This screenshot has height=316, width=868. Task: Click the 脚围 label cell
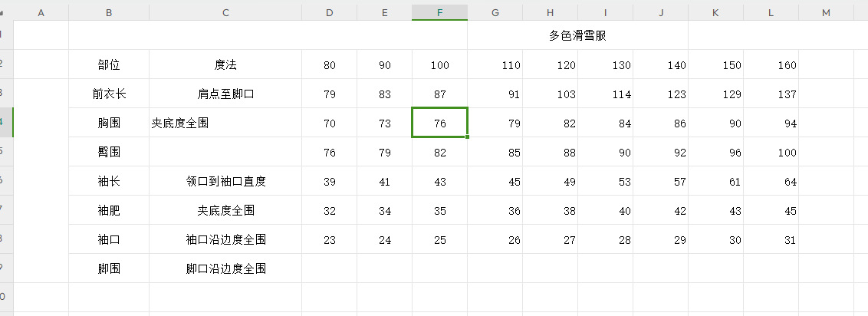click(109, 269)
